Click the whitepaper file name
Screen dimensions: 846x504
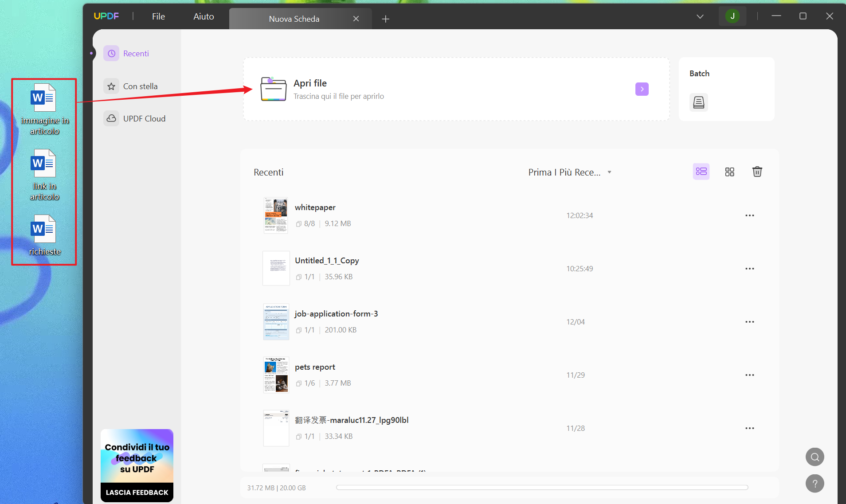tap(315, 207)
